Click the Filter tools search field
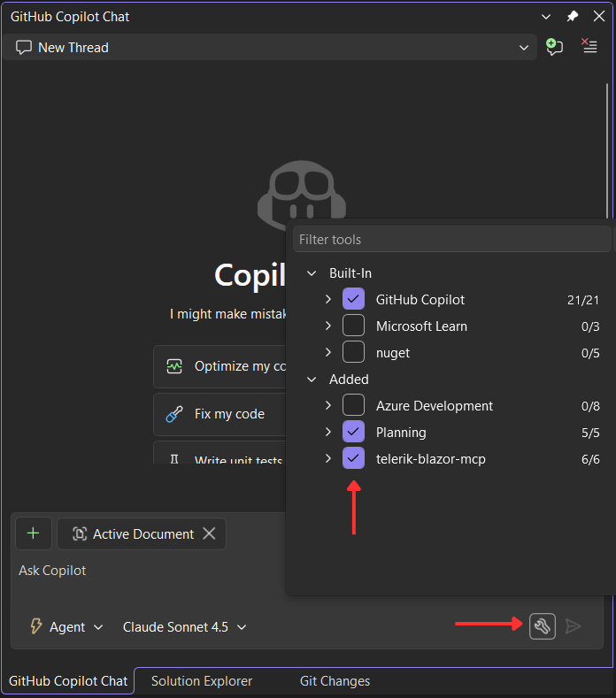 (x=451, y=240)
